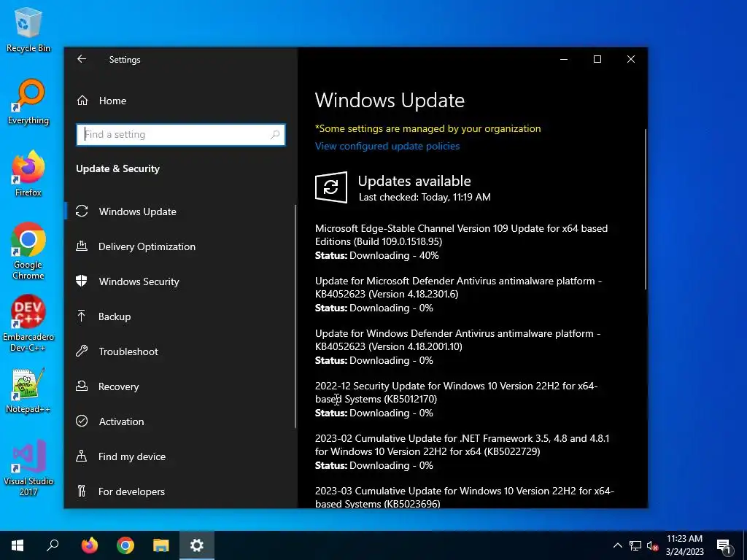Click the Updates available refresh icon
Screen dimensions: 747x560
pos(331,187)
